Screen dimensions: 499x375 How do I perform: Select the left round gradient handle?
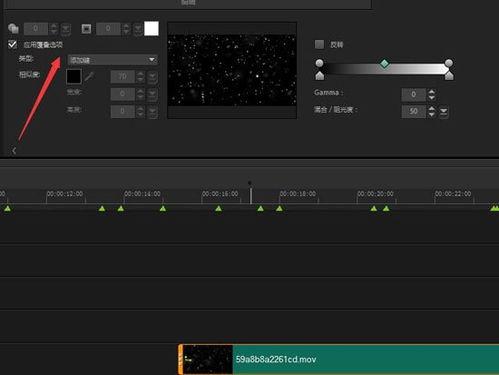(x=319, y=63)
